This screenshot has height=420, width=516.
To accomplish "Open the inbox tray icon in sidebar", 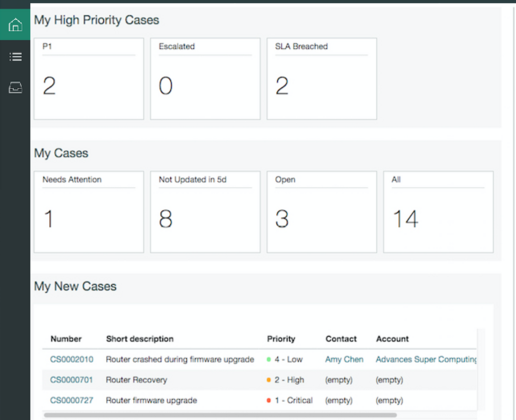I will [15, 88].
